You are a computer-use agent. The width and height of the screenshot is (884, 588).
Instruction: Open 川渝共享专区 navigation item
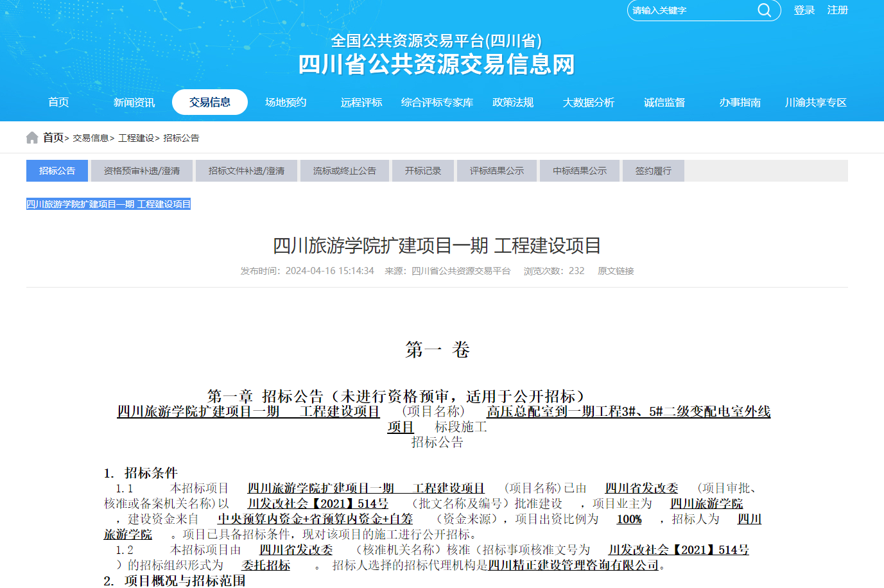pyautogui.click(x=816, y=103)
